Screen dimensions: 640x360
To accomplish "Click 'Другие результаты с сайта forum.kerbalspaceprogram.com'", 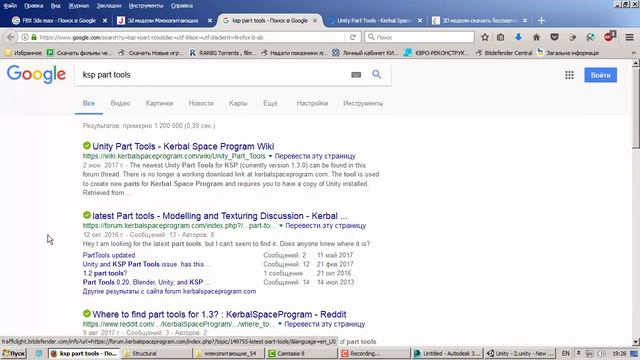I will [x=169, y=291].
